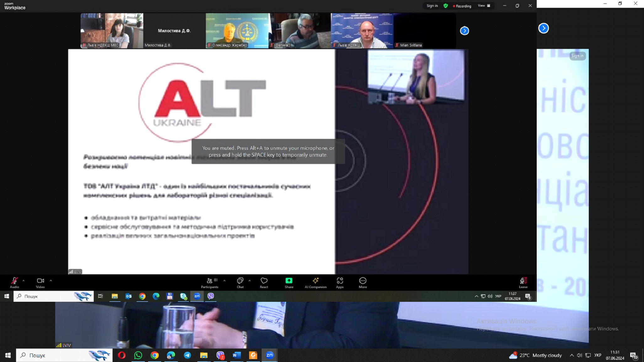644x362 pixels.
Task: Open the clock showing 11:31 07.06.2024
Action: click(x=615, y=355)
